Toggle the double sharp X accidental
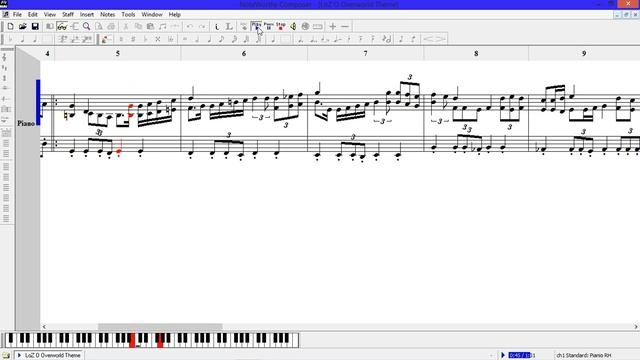The image size is (640, 360). coord(158,39)
